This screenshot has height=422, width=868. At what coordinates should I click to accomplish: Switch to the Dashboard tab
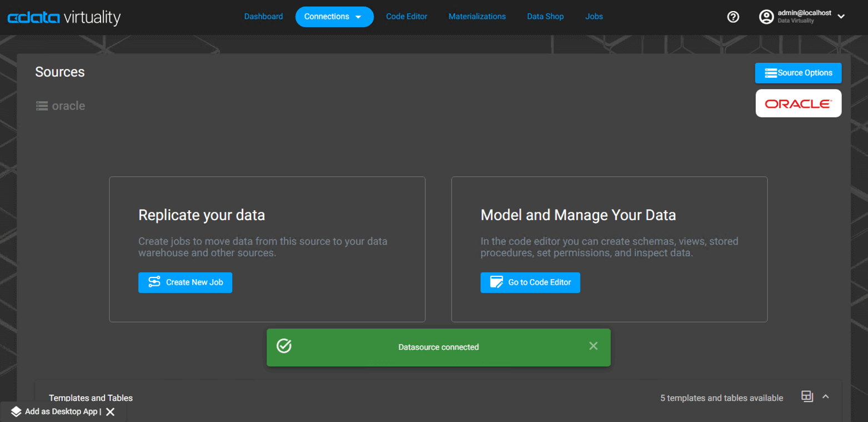pyautogui.click(x=264, y=17)
